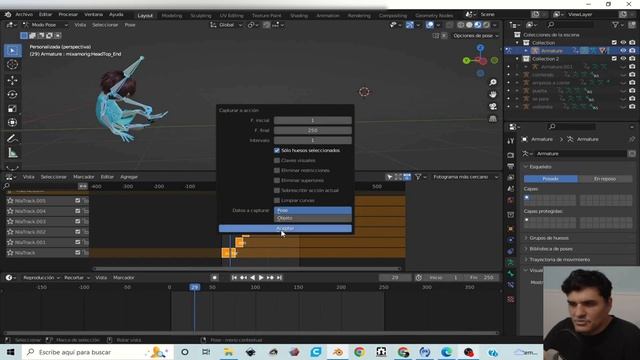Screen dimensions: 640x360
Task: Jump to the timeline start frame
Action: [234, 278]
